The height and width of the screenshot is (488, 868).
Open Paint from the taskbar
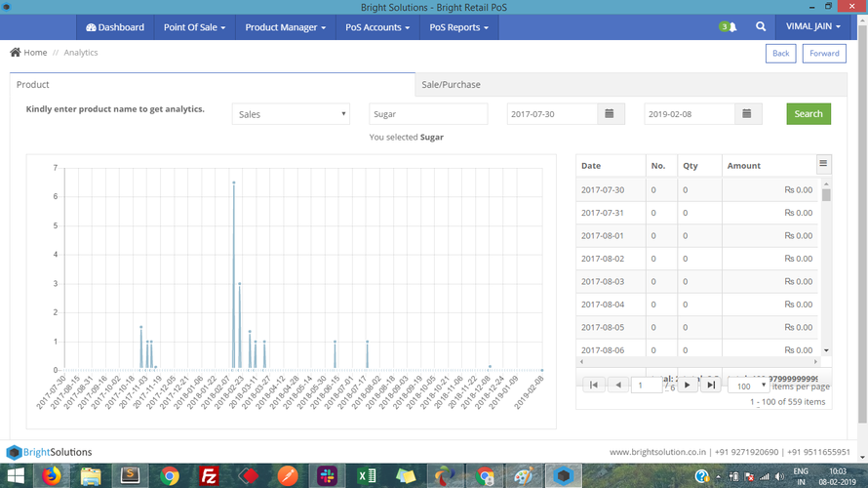coord(524,476)
